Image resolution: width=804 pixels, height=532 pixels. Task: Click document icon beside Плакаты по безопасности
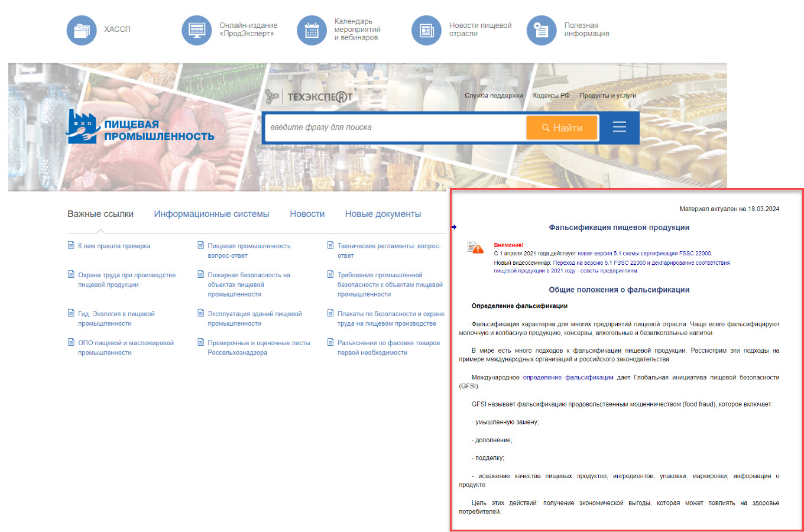pyautogui.click(x=330, y=313)
